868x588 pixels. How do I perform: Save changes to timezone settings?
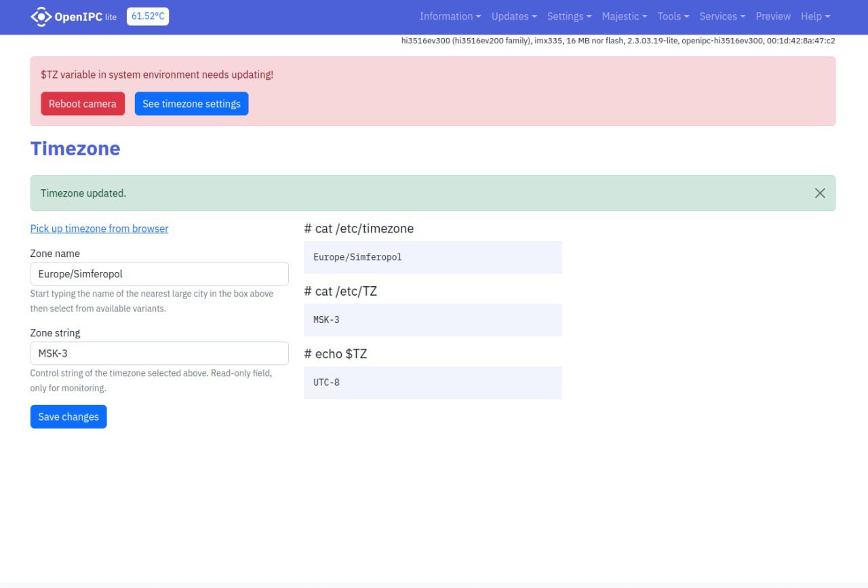(x=68, y=417)
